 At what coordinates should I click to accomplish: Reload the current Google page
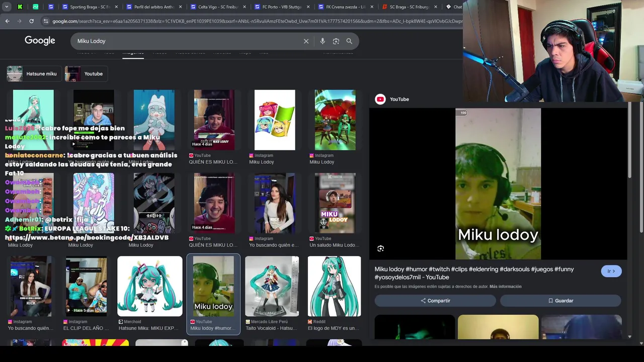[x=31, y=21]
